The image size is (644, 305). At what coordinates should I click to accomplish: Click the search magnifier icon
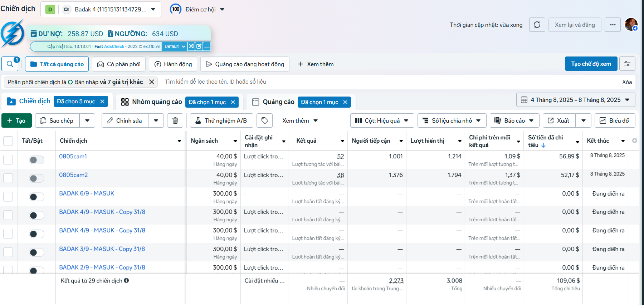pos(10,64)
